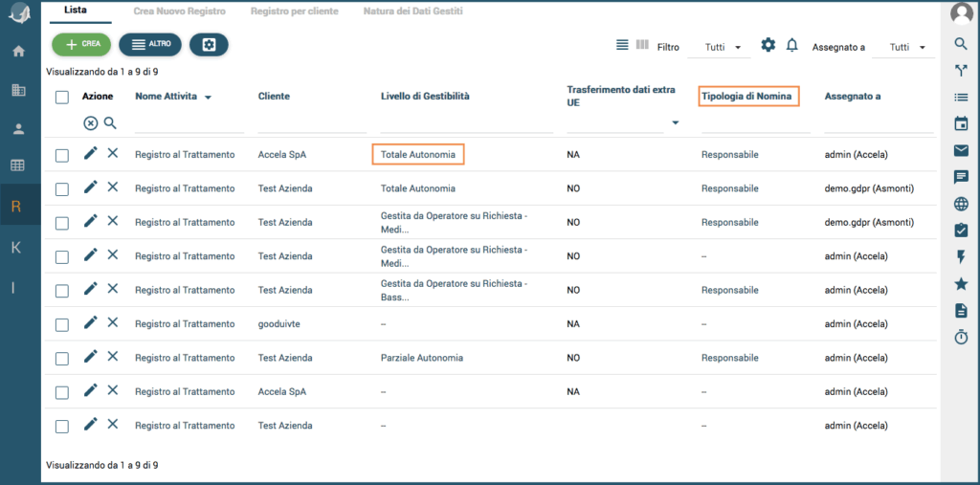Viewport: 980px width, 485px height.
Task: Open the search magnifier in right sidebar
Action: pos(961,44)
